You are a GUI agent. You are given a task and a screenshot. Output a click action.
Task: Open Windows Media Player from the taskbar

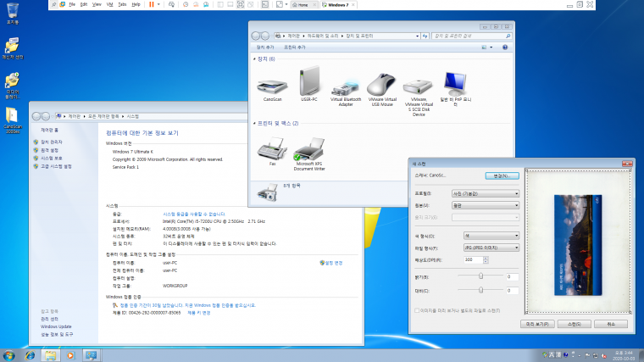pyautogui.click(x=70, y=355)
